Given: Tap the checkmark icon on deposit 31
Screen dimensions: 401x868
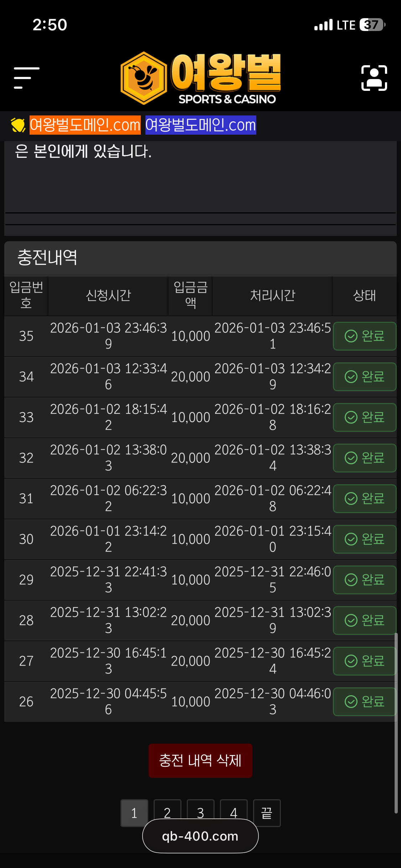Looking at the screenshot, I should 351,498.
